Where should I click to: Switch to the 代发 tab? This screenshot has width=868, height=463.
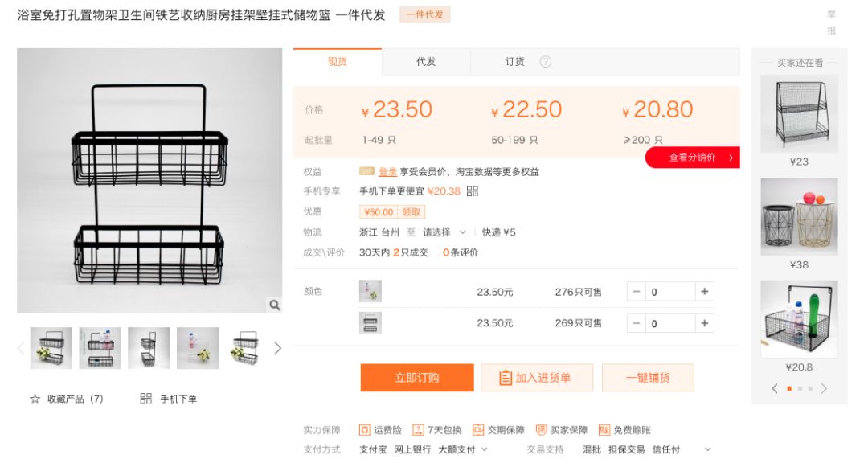tap(426, 62)
